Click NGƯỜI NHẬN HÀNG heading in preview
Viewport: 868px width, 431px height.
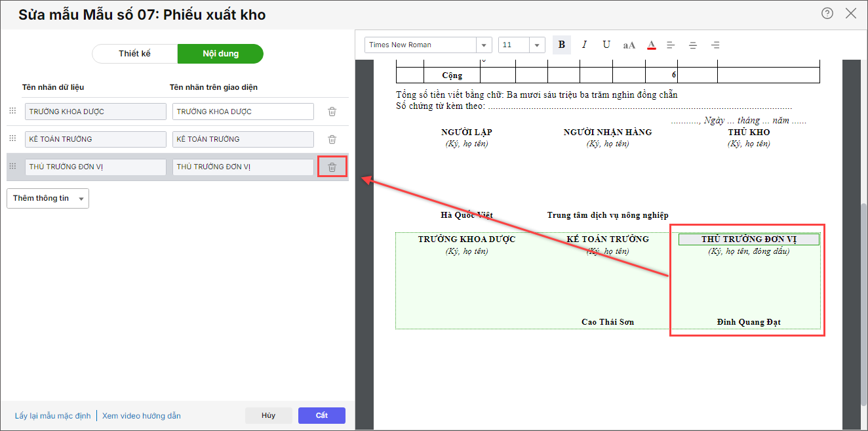(x=608, y=133)
